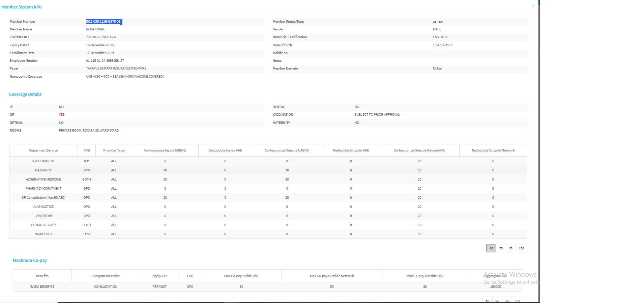Viewport: 644px width, 303px height.
Task: Select the PHARMACY-COPAYMENT row name
Action: pos(43,189)
